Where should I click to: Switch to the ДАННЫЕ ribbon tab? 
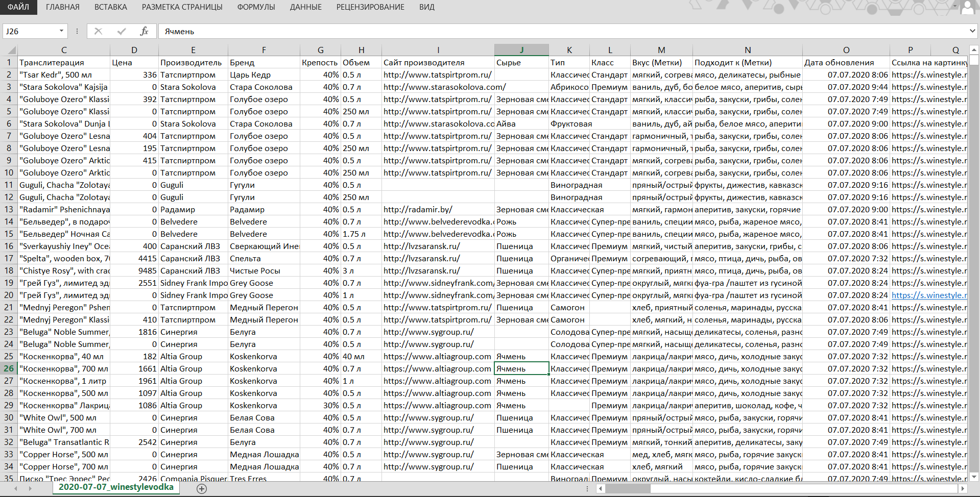305,7
